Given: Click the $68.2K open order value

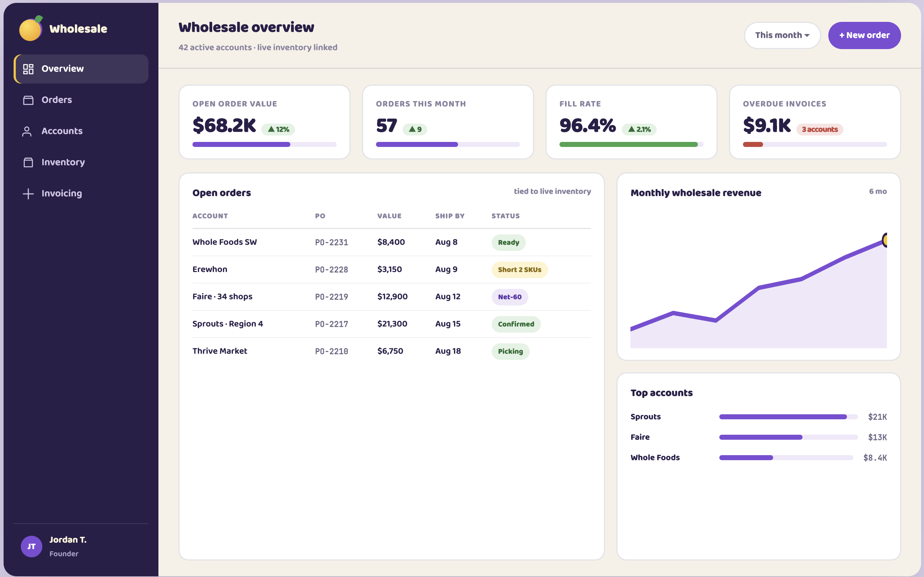Looking at the screenshot, I should tap(224, 125).
